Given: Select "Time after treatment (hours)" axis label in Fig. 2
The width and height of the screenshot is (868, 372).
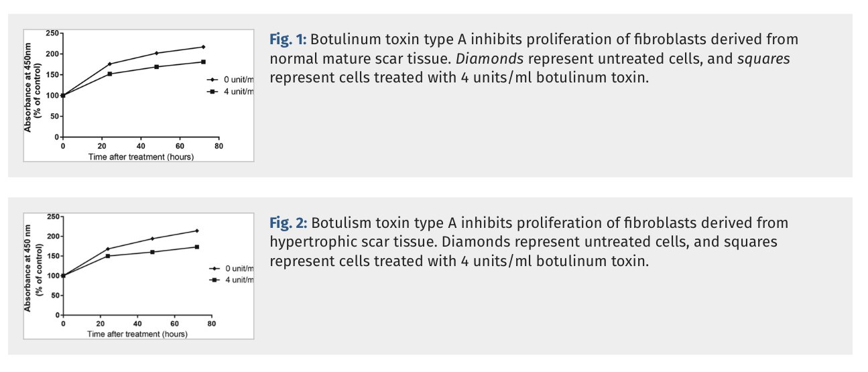Looking at the screenshot, I should pyautogui.click(x=137, y=334).
